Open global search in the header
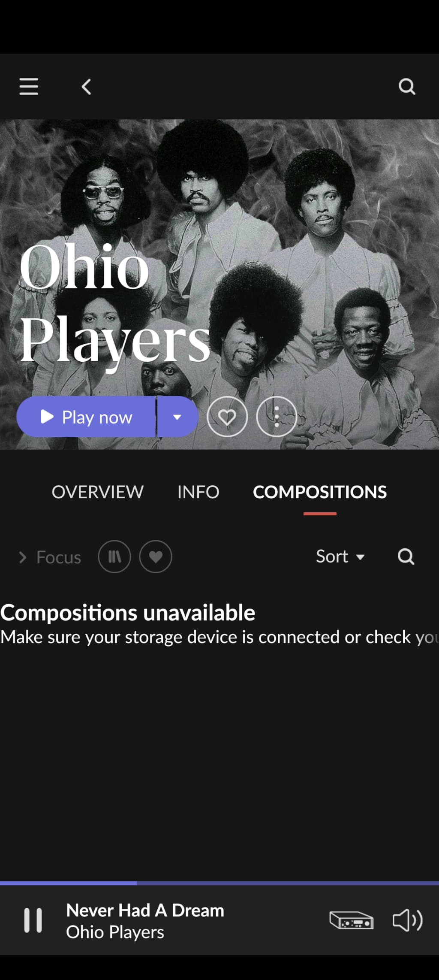Viewport: 439px width, 980px height. click(x=407, y=86)
